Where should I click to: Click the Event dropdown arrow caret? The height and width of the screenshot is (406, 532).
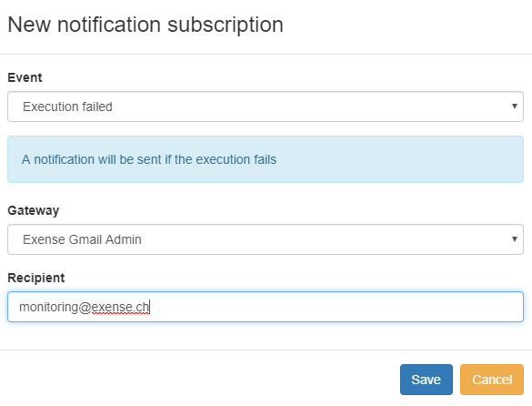pyautogui.click(x=515, y=107)
